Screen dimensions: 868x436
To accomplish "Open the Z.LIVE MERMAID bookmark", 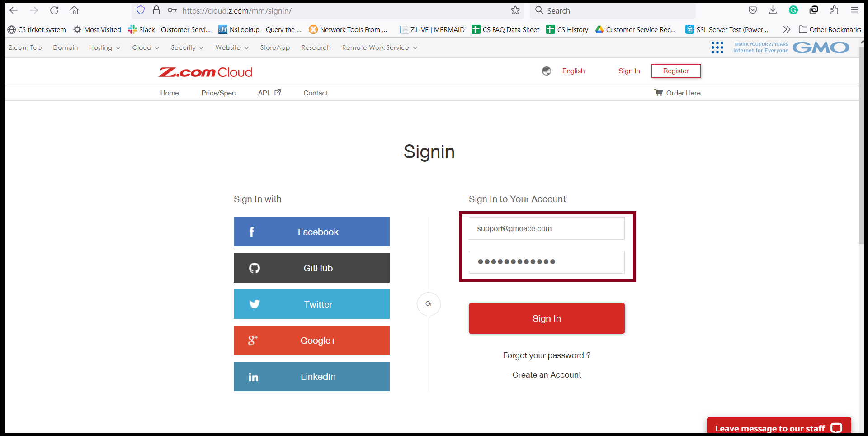I will pyautogui.click(x=432, y=29).
